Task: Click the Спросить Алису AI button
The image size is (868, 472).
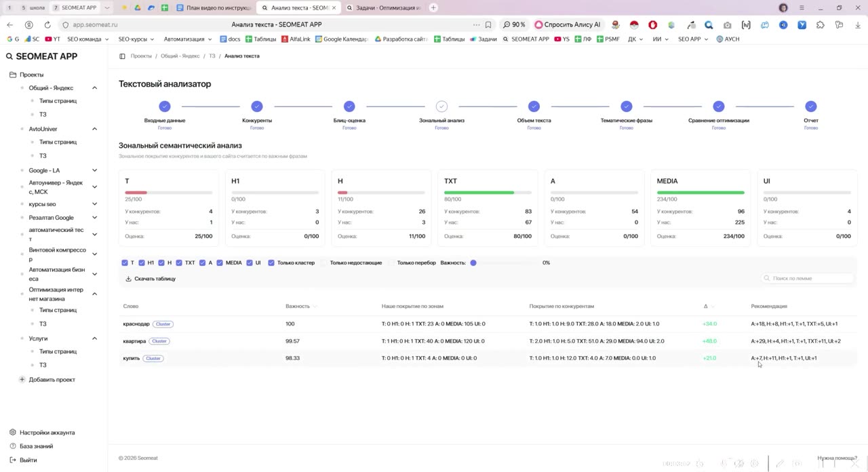Action: [568, 24]
